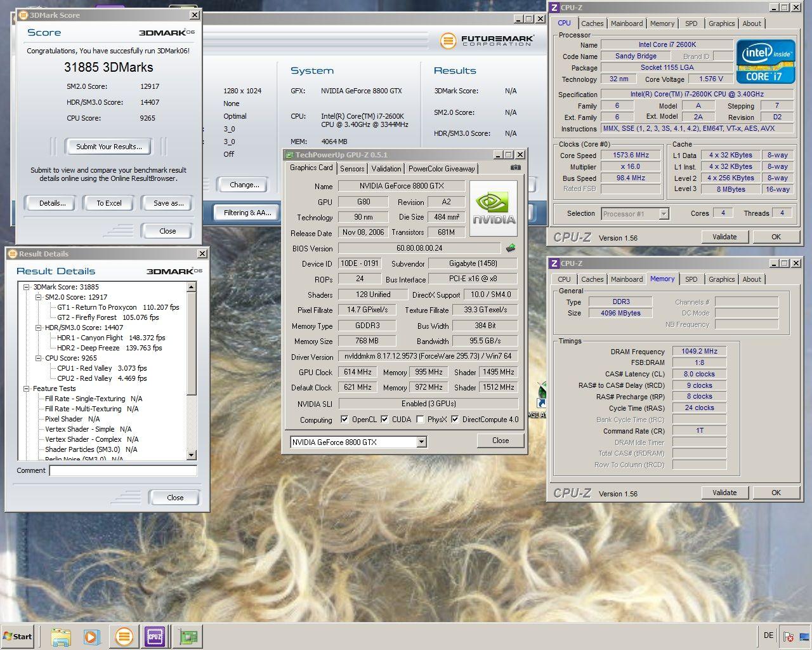
Task: Click the Futuremark logo icon
Action: 449,41
